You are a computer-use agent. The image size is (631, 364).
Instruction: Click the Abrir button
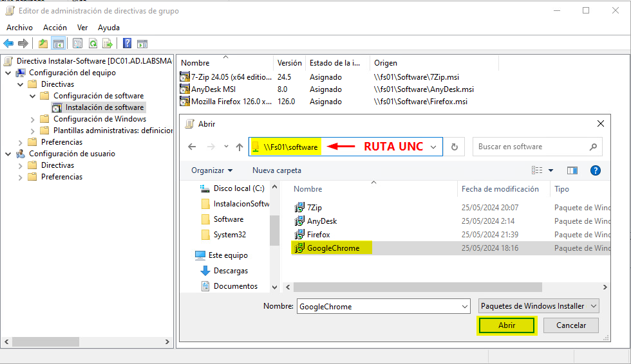pyautogui.click(x=506, y=325)
